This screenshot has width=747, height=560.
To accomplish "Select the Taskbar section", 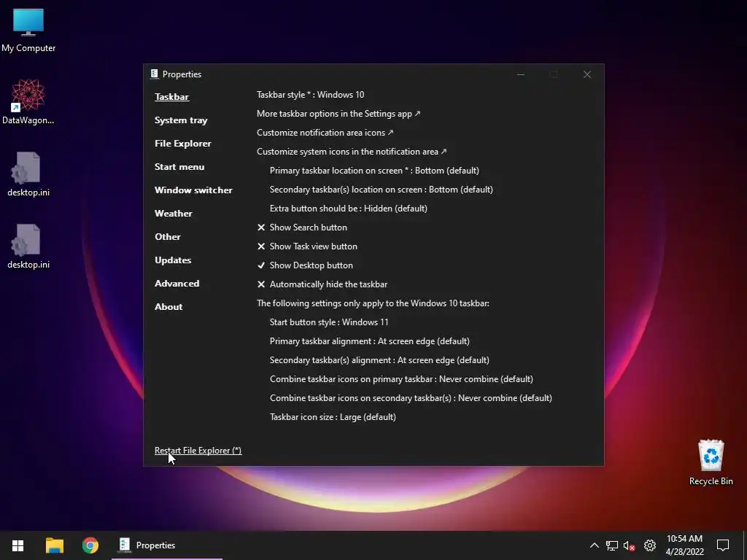I will click(x=171, y=97).
